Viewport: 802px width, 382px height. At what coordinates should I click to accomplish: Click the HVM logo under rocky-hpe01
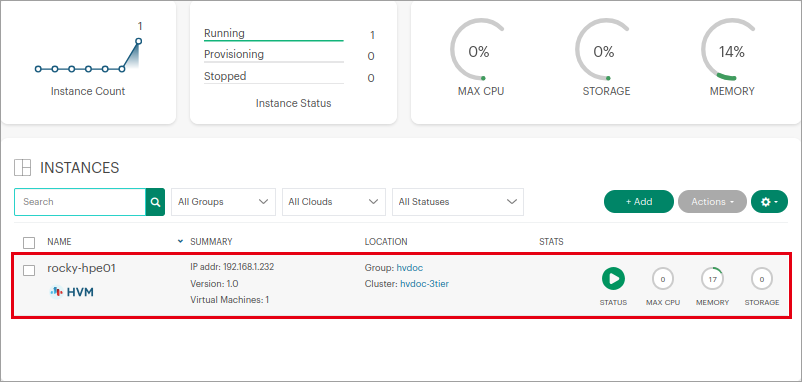tap(72, 293)
